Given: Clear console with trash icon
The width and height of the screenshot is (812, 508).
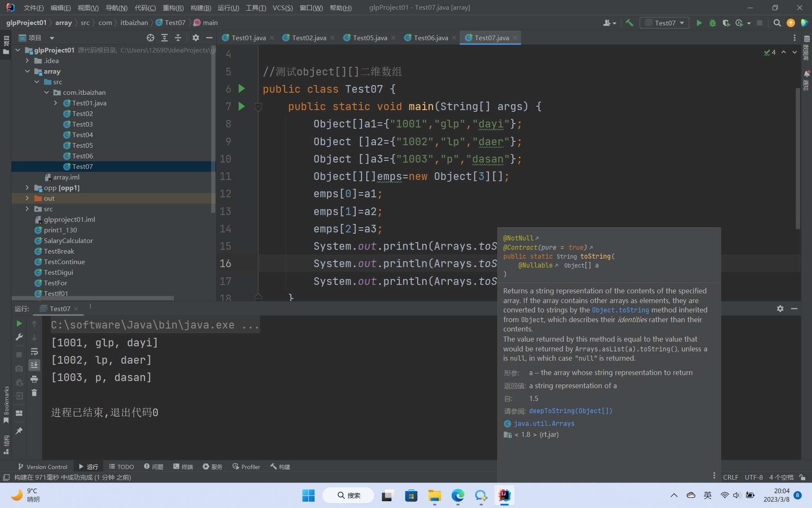Looking at the screenshot, I should pyautogui.click(x=34, y=393).
